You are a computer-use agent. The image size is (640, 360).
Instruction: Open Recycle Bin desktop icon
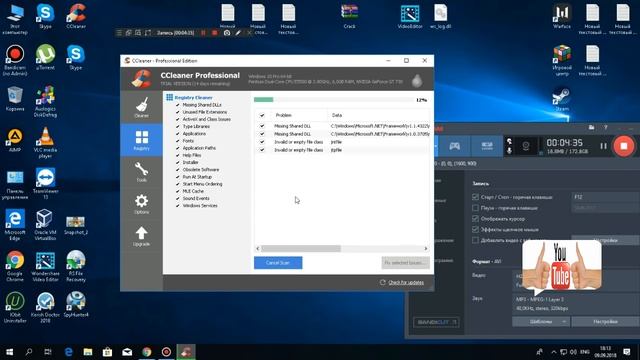pyautogui.click(x=15, y=99)
